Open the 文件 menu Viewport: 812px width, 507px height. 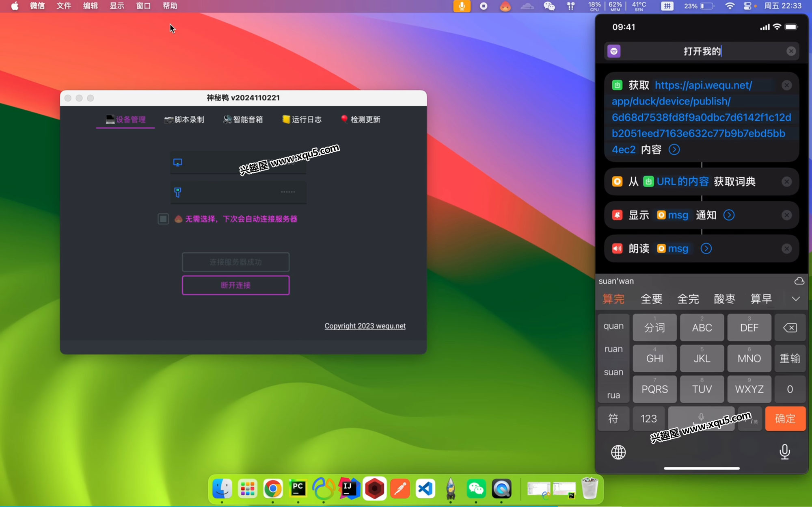coord(64,6)
